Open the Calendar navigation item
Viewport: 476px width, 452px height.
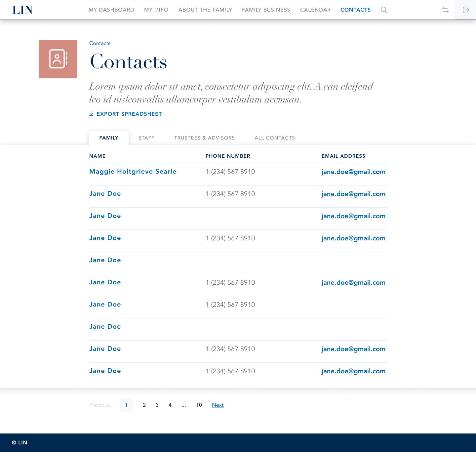click(x=315, y=10)
